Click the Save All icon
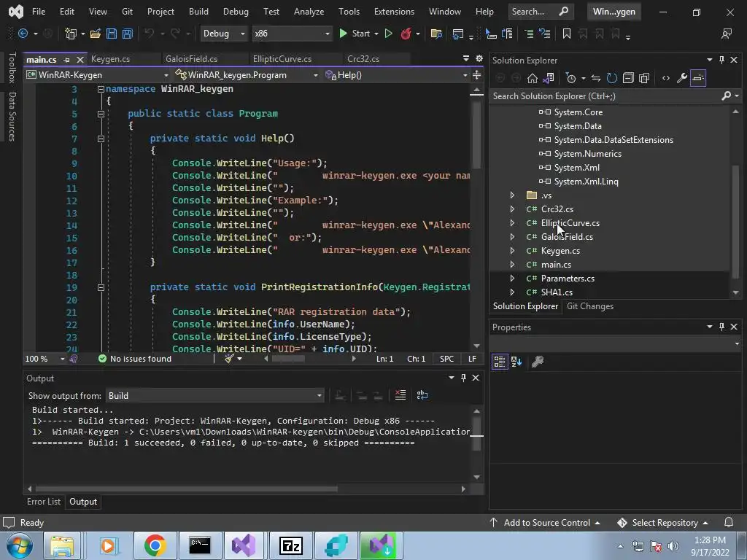Image resolution: width=747 pixels, height=560 pixels. (127, 34)
